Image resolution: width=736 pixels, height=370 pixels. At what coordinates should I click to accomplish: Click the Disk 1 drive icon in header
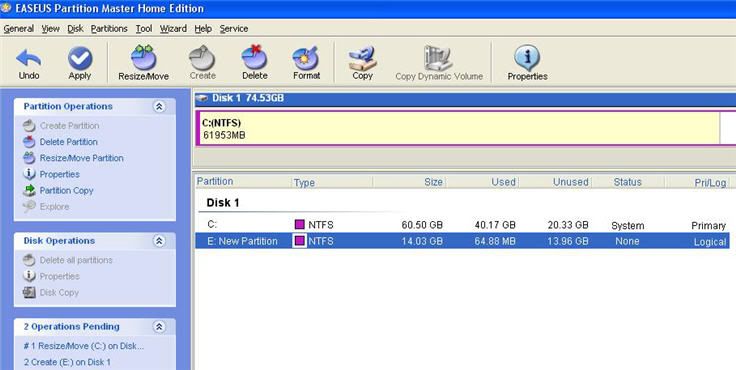click(202, 99)
